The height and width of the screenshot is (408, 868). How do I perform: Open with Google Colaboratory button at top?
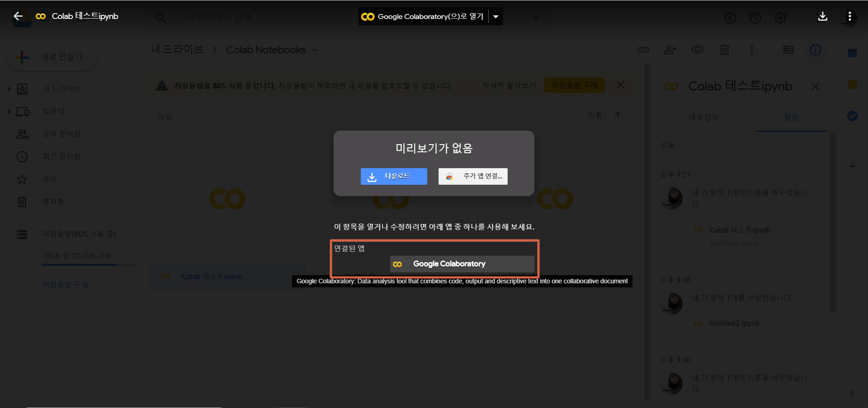pyautogui.click(x=423, y=17)
